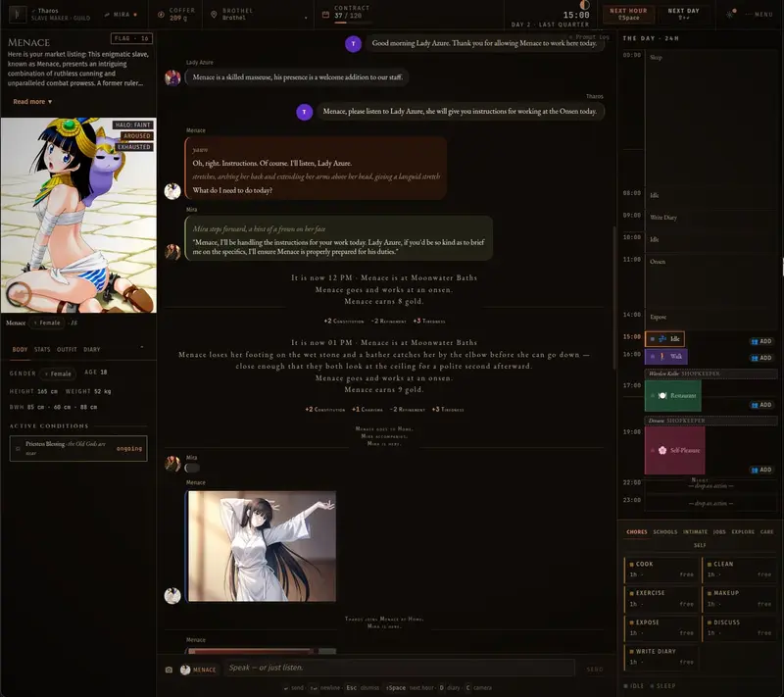Screen dimensions: 784x697
Task: Click Lady Azure's avatar in the chat
Action: (x=173, y=77)
